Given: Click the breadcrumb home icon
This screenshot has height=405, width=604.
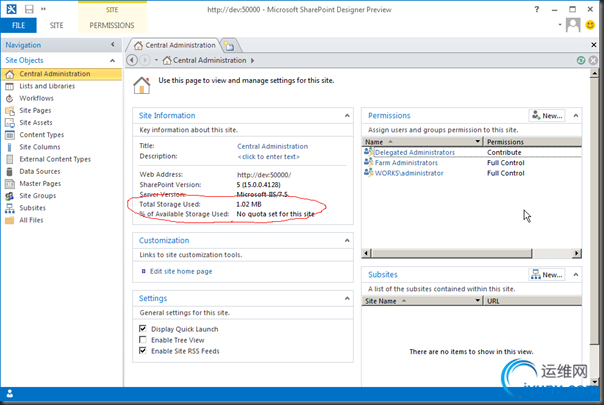Looking at the screenshot, I should tap(167, 60).
